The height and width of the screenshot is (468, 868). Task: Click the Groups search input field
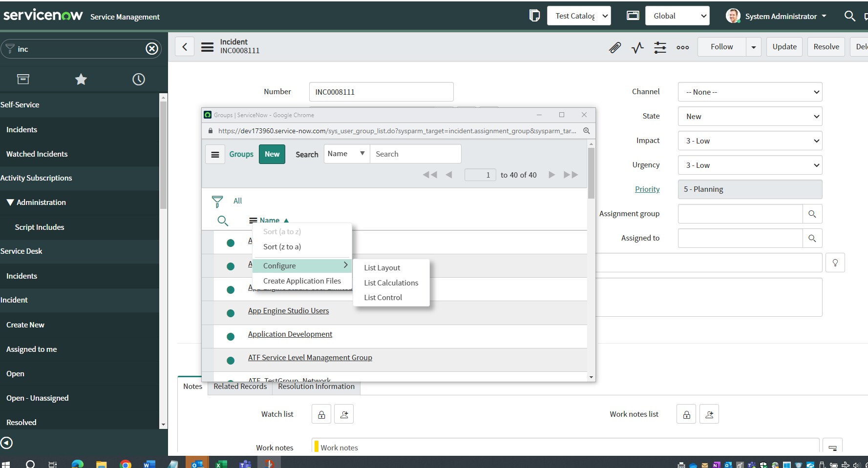[x=415, y=154]
